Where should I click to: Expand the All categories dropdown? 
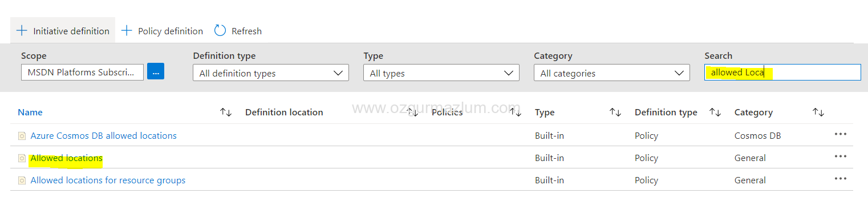tap(612, 73)
